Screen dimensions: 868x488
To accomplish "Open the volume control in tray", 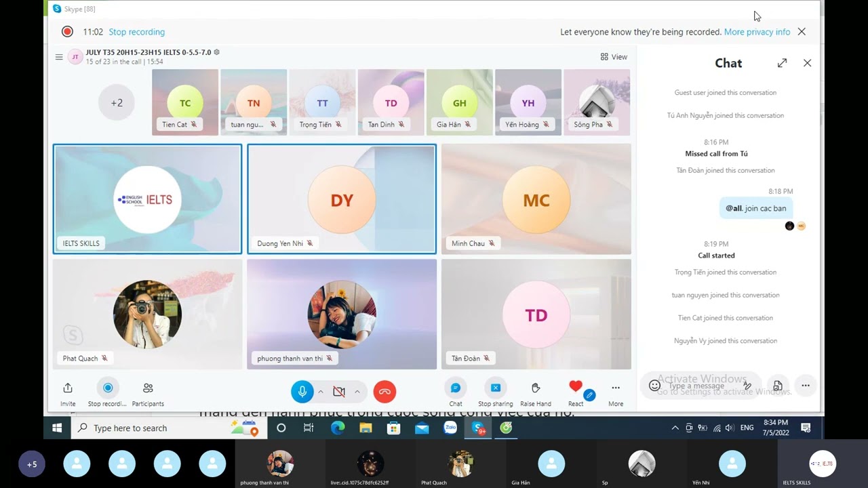I will 729,428.
